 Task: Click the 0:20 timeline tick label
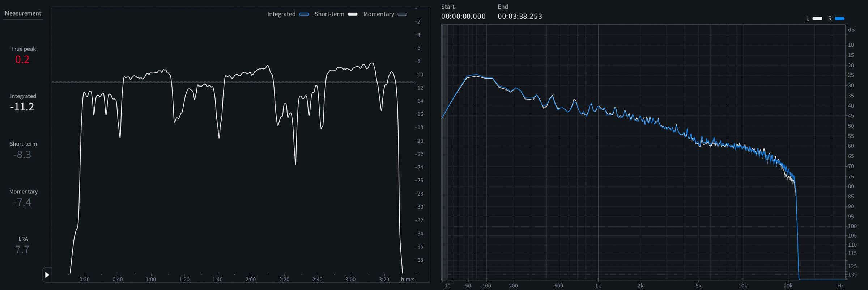(x=85, y=280)
